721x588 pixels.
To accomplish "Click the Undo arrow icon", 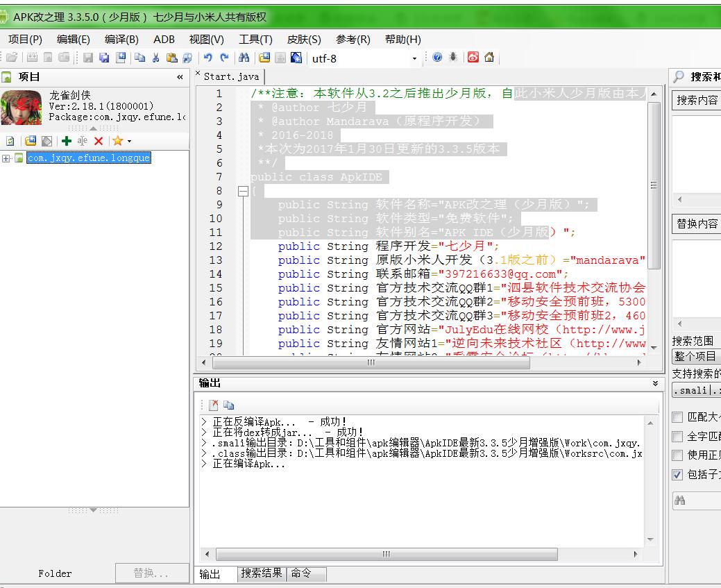I will tap(207, 58).
